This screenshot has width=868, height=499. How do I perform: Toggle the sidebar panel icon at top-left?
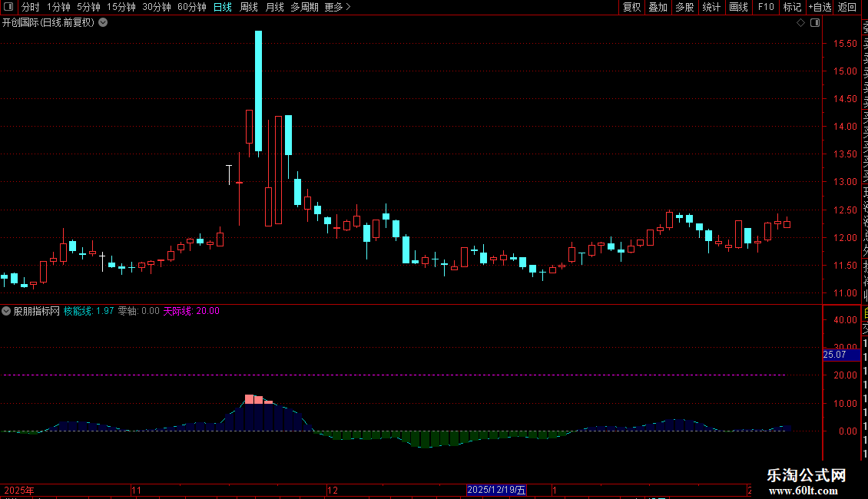click(x=8, y=7)
